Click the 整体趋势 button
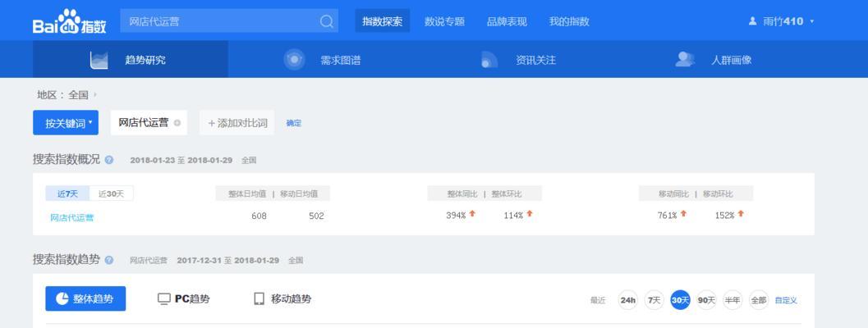 (85, 298)
